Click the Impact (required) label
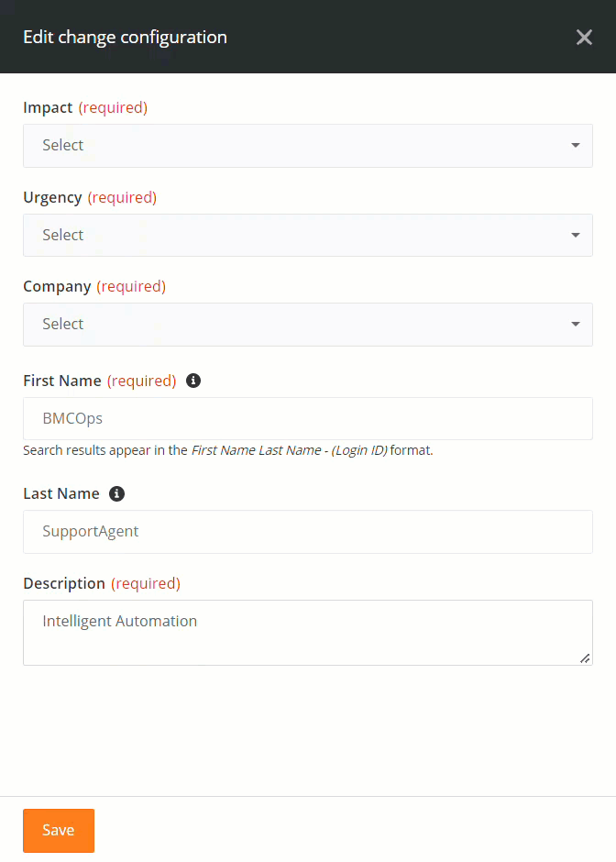The width and height of the screenshot is (616, 862). 85,107
